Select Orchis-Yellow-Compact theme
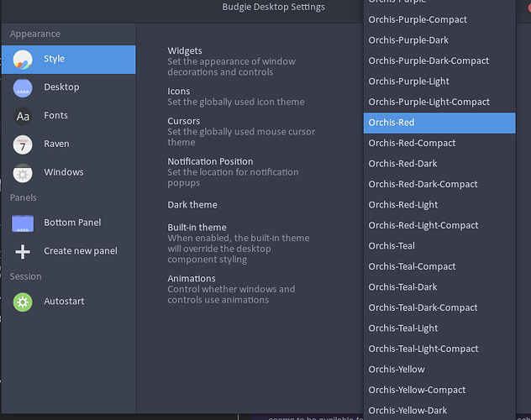Viewport: 531px width, 420px height. point(439,391)
